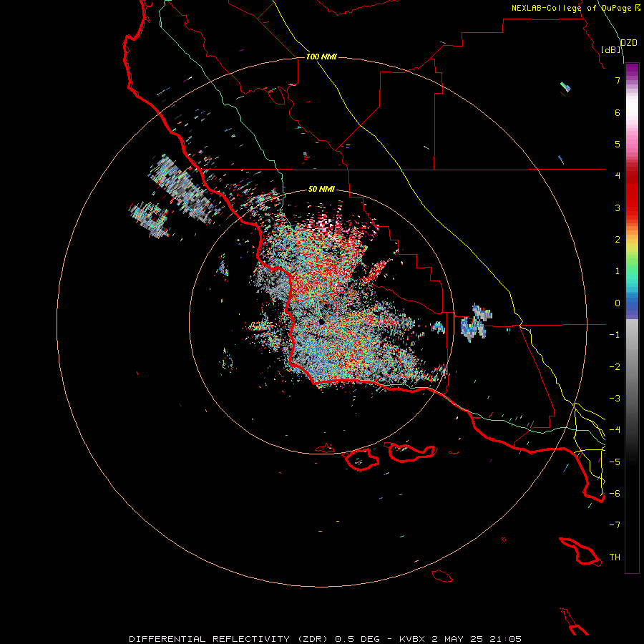Click the 3 value on color scale
644x644 pixels.
618,208
